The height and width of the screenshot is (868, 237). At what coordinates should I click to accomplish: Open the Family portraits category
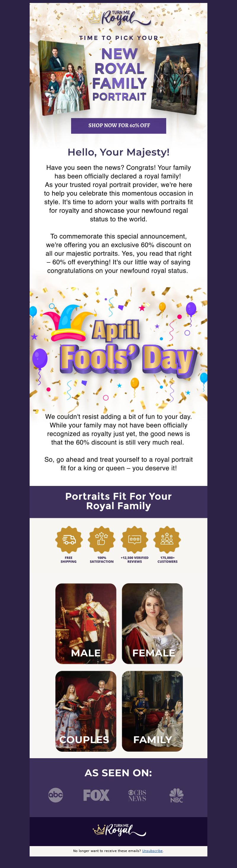click(152, 711)
